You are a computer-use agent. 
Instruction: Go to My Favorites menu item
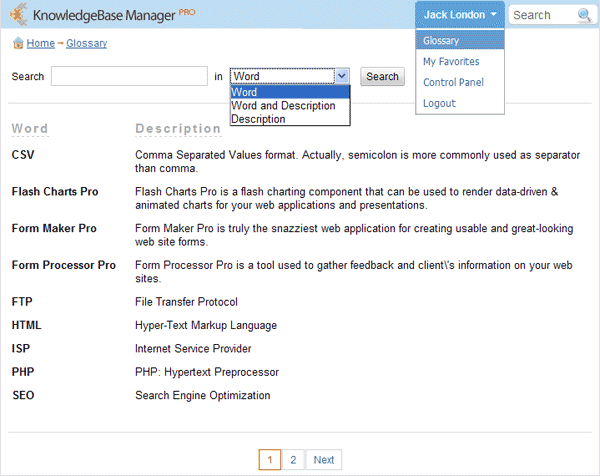(x=451, y=62)
